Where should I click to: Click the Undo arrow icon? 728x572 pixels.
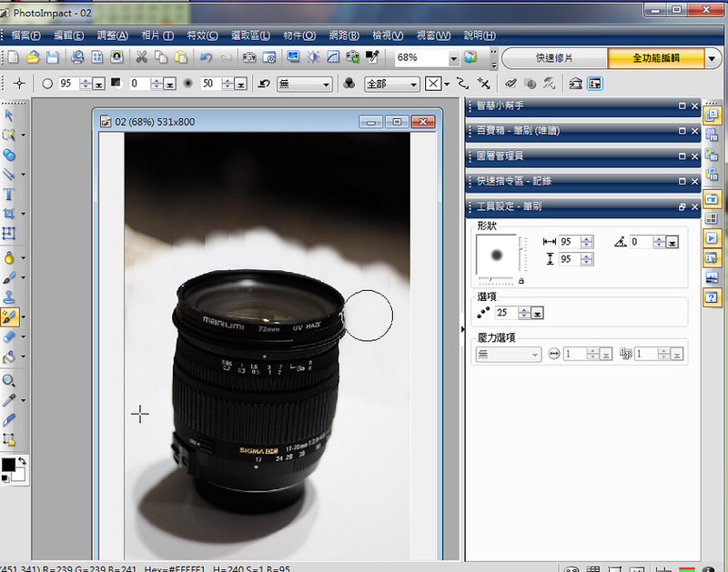pyautogui.click(x=207, y=57)
